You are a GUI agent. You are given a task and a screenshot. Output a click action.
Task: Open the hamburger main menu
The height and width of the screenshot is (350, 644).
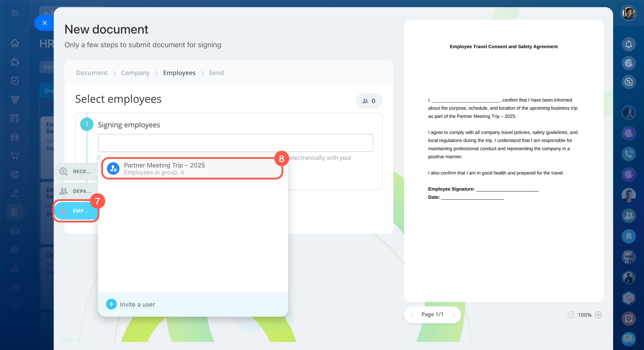coord(15,13)
